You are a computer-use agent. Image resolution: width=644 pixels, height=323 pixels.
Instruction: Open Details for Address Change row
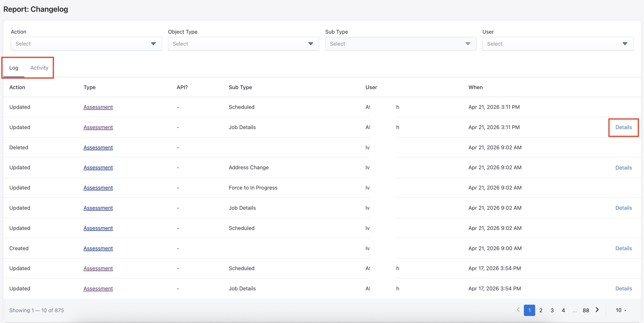coord(624,168)
